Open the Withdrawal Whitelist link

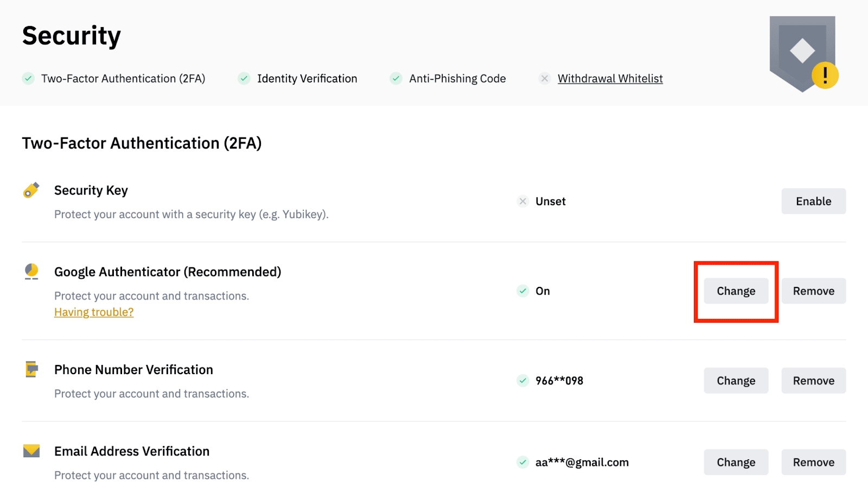(610, 79)
